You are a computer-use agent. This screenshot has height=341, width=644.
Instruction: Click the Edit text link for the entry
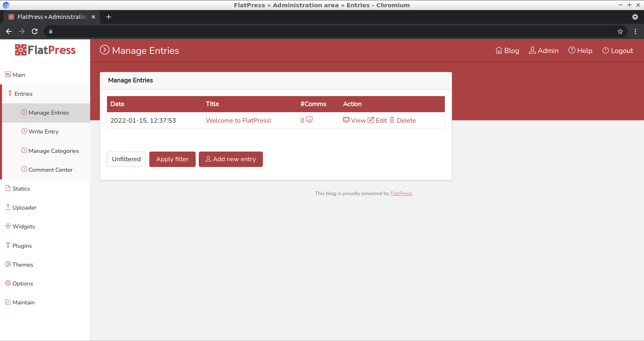[x=381, y=121]
